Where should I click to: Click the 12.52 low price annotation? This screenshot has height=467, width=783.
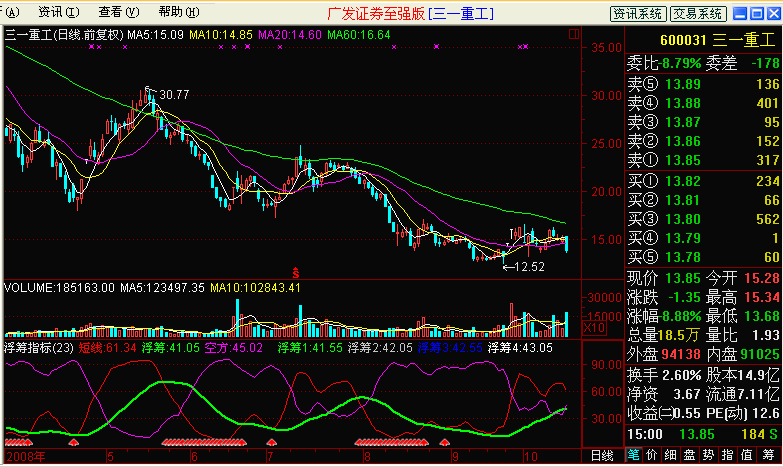pyautogui.click(x=529, y=267)
